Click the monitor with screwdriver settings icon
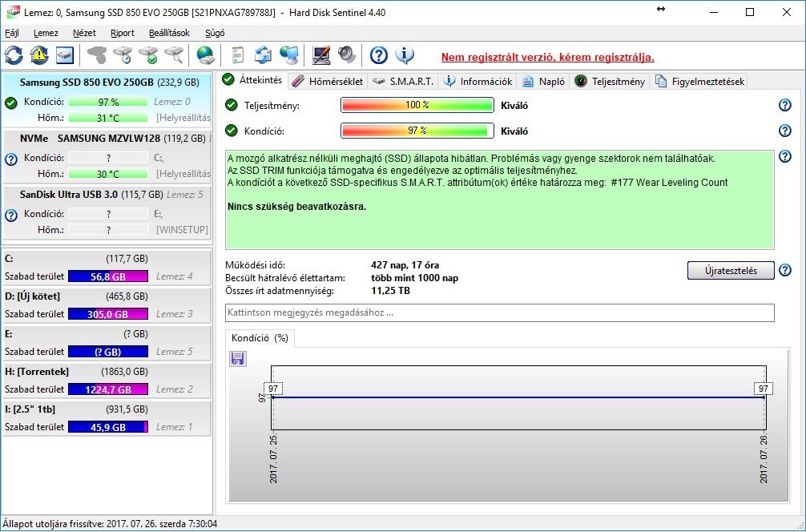 coord(320,55)
